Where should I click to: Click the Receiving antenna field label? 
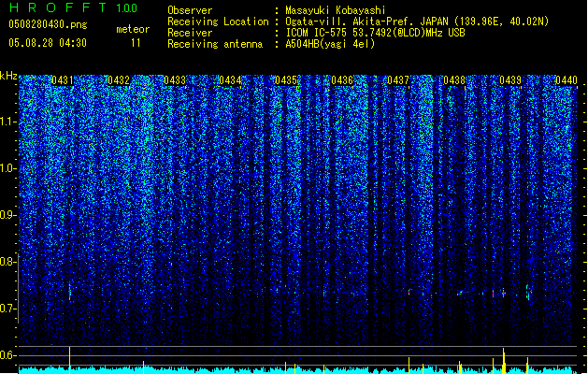(215, 44)
